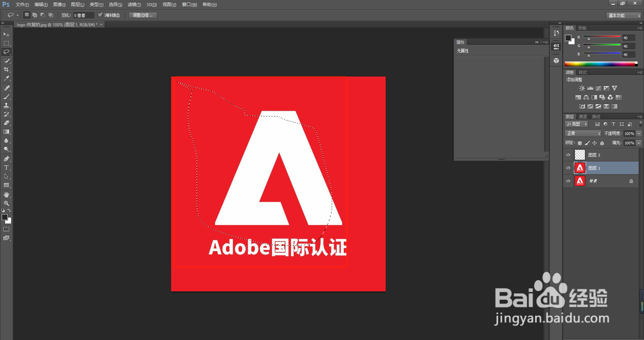Toggle the 消除锯齿 anti-alias checkbox
This screenshot has height=340, width=644.
point(100,15)
